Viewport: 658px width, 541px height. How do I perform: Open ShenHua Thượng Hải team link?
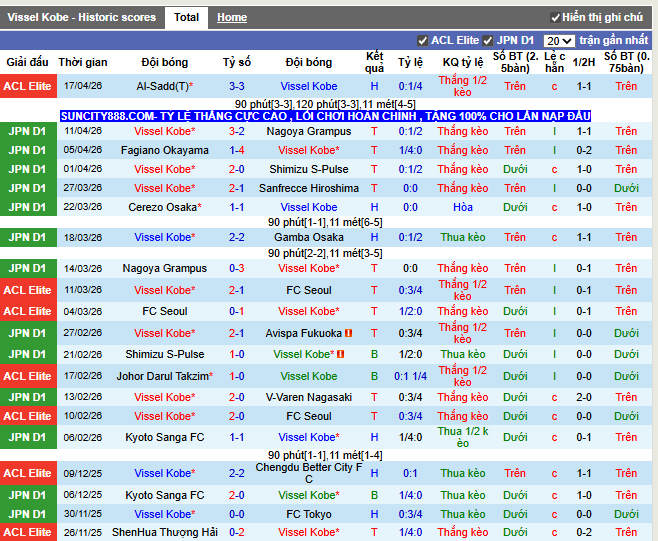pos(164,532)
